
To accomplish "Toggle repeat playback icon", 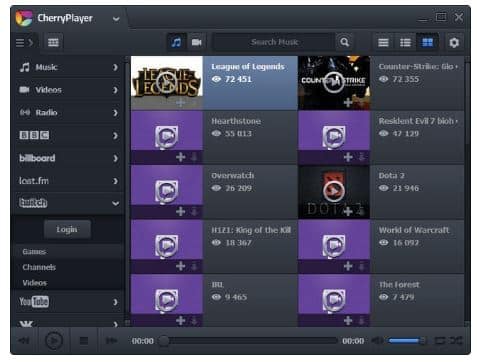I will click(440, 340).
